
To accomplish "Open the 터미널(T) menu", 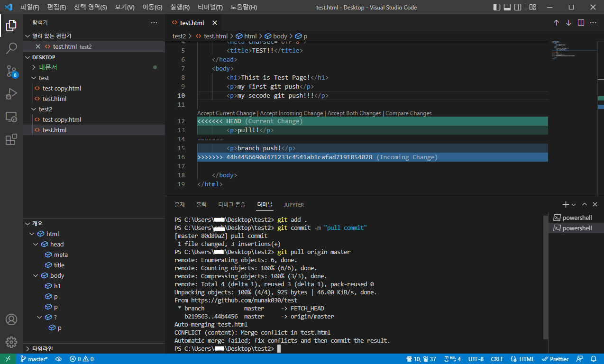I will [210, 7].
